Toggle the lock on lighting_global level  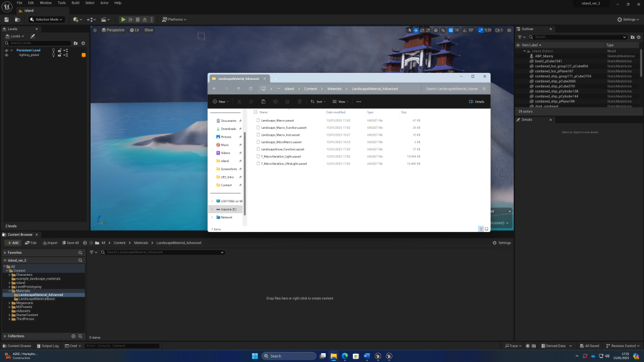[x=60, y=55]
